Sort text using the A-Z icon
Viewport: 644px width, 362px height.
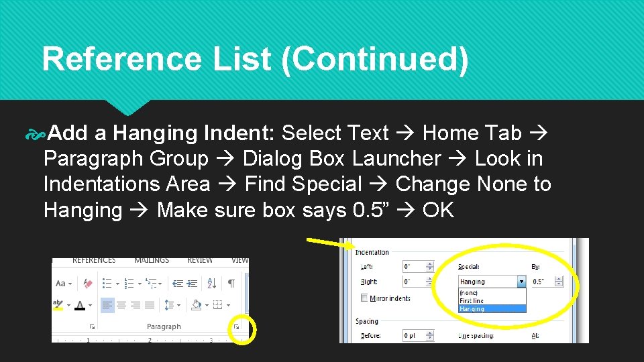(212, 283)
